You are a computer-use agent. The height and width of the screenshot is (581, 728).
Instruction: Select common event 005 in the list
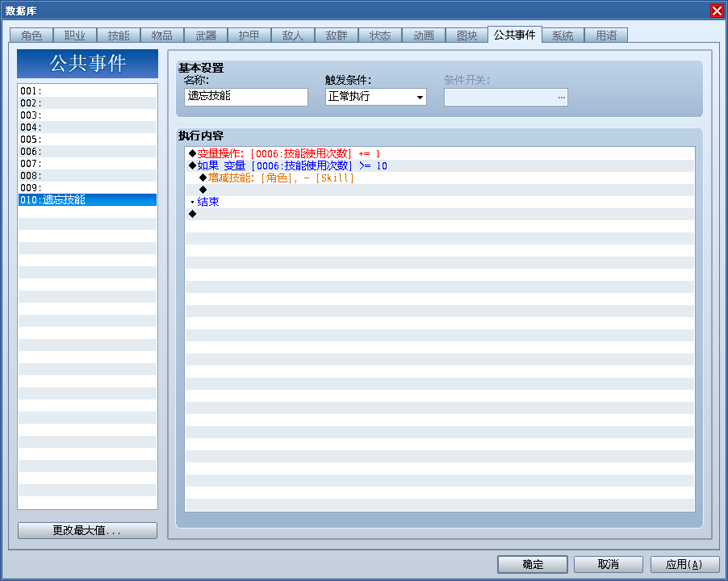(x=87, y=140)
